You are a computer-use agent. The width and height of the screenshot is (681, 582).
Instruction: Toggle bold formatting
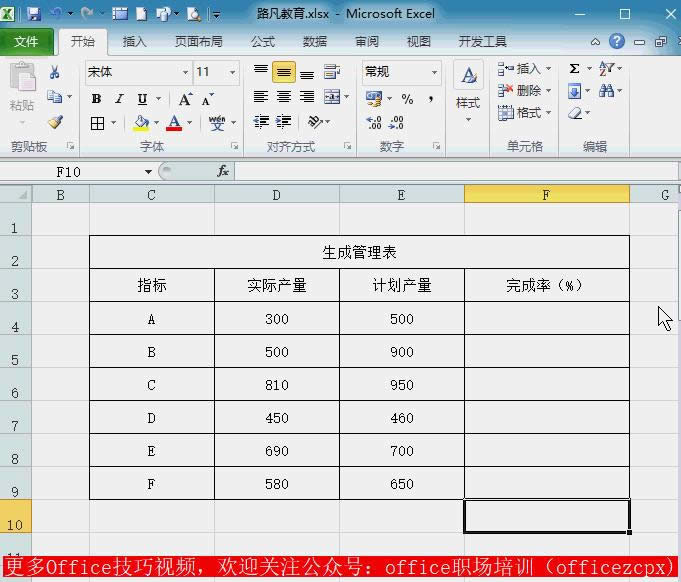(97, 99)
